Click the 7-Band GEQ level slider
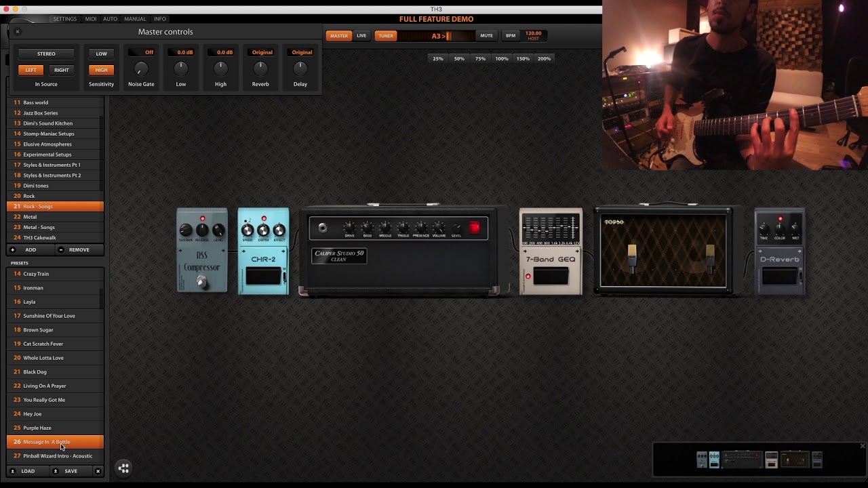868x488 pixels. [x=576, y=229]
